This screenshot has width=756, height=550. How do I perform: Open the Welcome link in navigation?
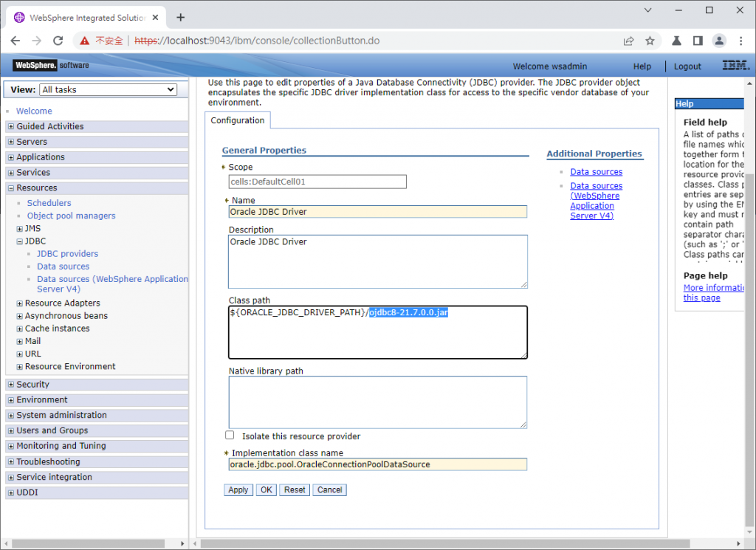34,111
